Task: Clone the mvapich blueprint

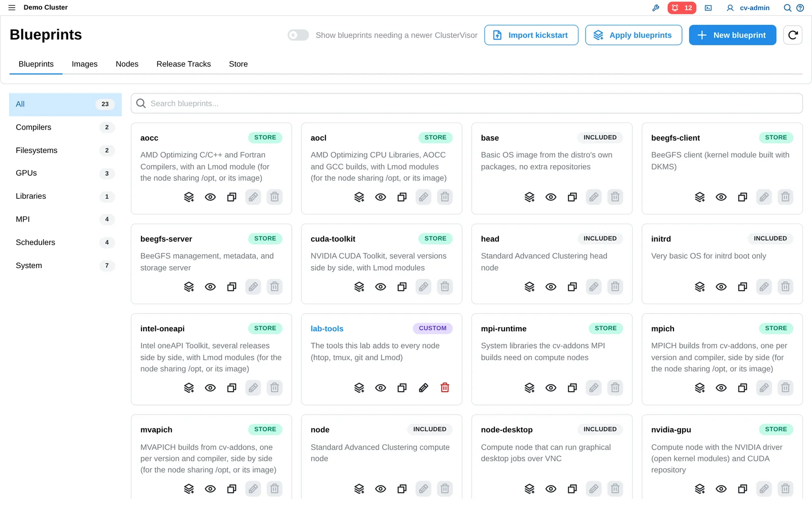Action: 231,489
